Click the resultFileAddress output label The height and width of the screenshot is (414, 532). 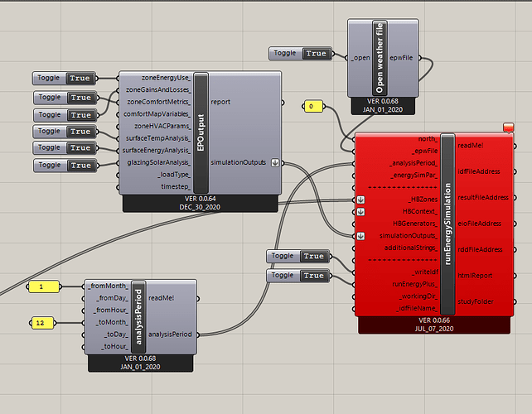483,198
